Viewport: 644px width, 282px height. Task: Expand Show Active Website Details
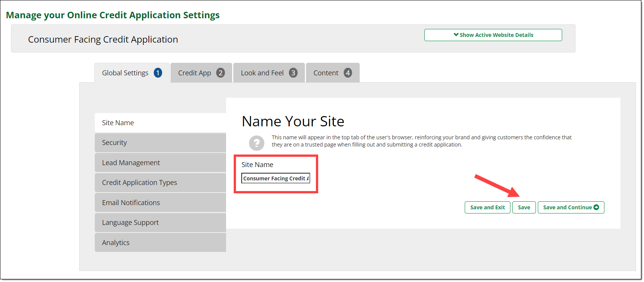[x=493, y=35]
